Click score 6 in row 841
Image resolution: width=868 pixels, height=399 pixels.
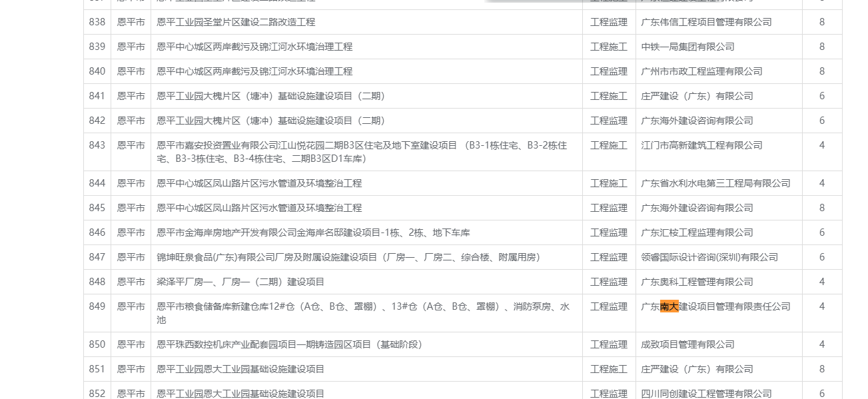coord(822,96)
